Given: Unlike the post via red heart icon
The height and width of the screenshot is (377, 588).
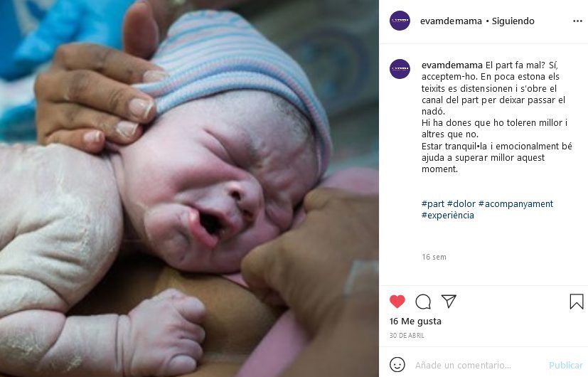Looking at the screenshot, I should [397, 301].
